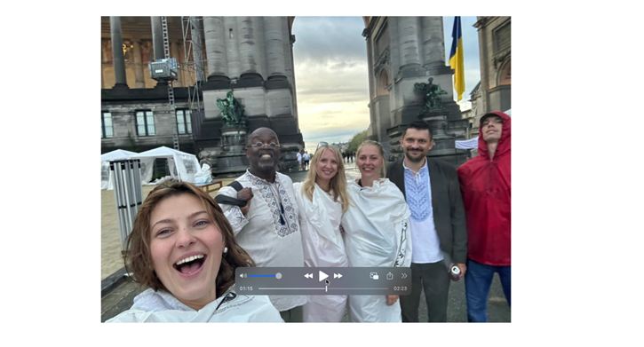
Task: Enable picture-in-picture mode
Action: [x=374, y=276]
